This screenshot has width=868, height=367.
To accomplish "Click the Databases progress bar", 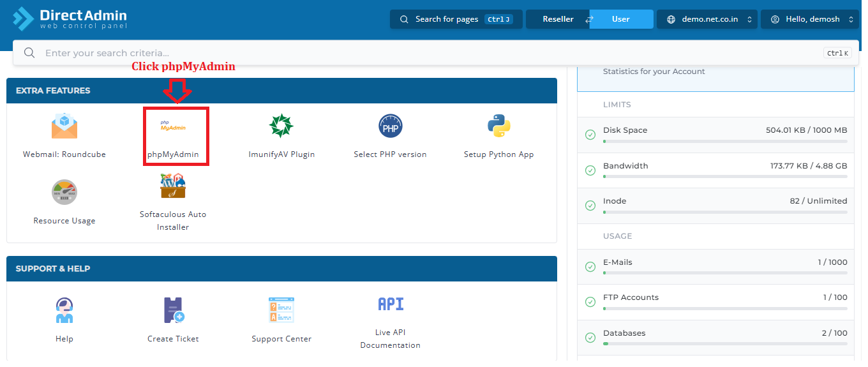I will tap(725, 343).
